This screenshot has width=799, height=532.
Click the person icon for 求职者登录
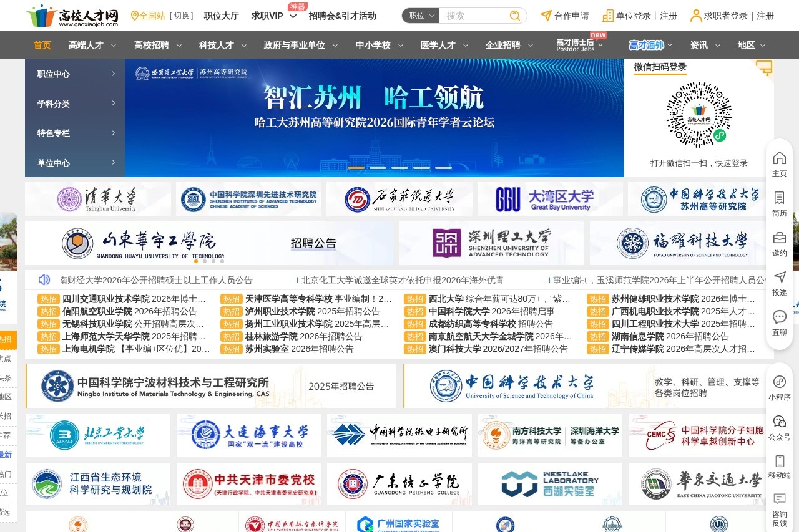click(x=695, y=16)
